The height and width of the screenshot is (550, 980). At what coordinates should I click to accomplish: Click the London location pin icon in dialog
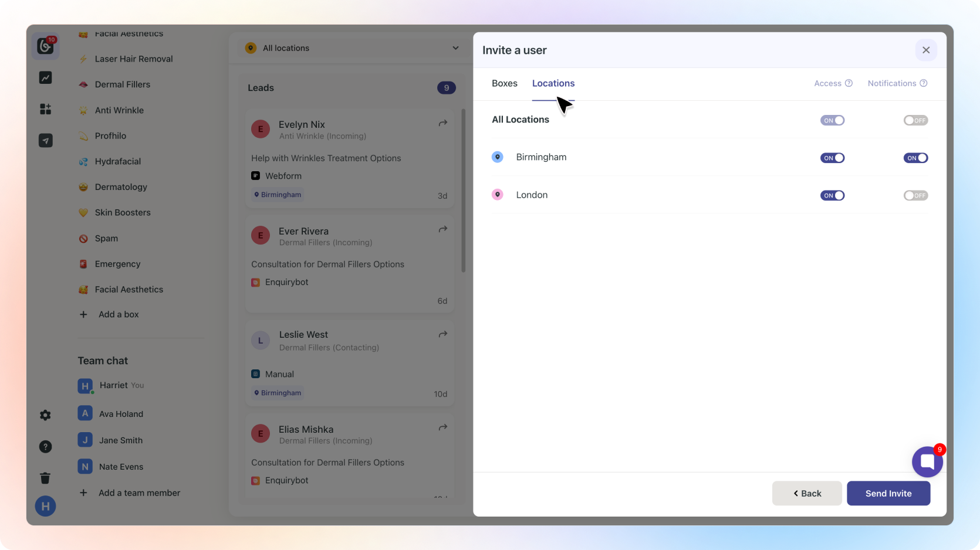point(498,195)
